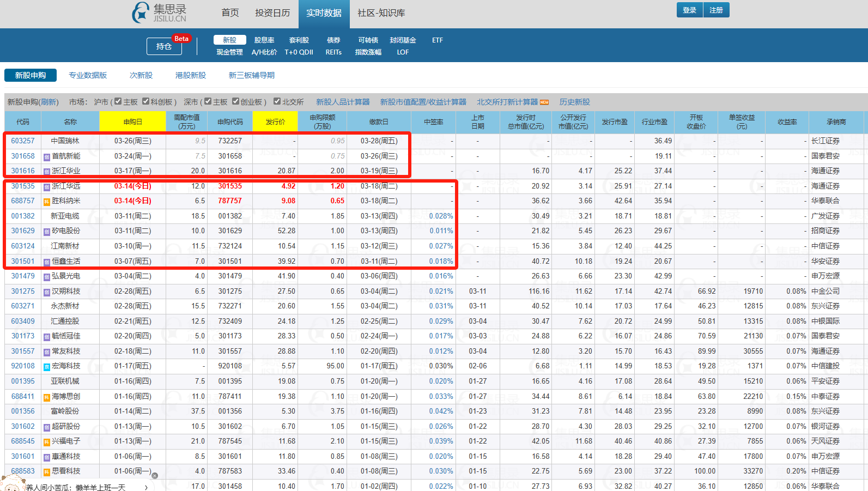
Task: Sort table by 发行价 column header
Action: 275,122
